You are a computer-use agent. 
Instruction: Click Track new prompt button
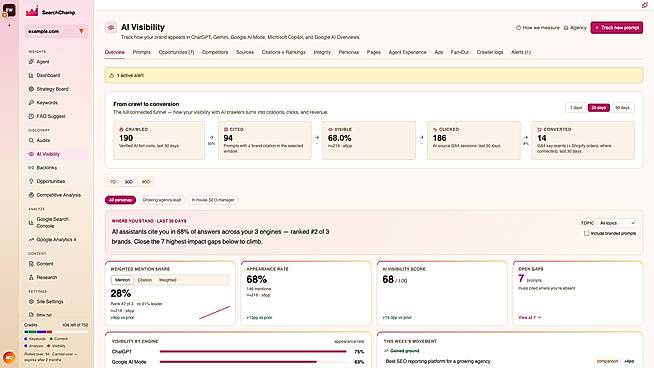[x=616, y=28]
